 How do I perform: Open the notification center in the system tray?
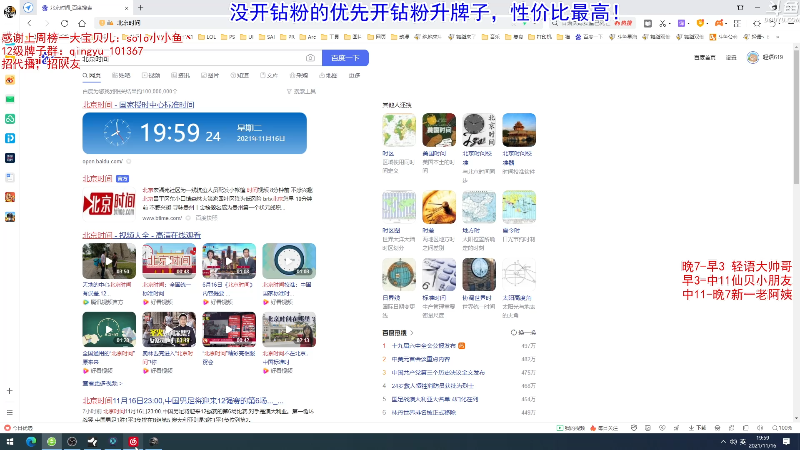[787, 441]
